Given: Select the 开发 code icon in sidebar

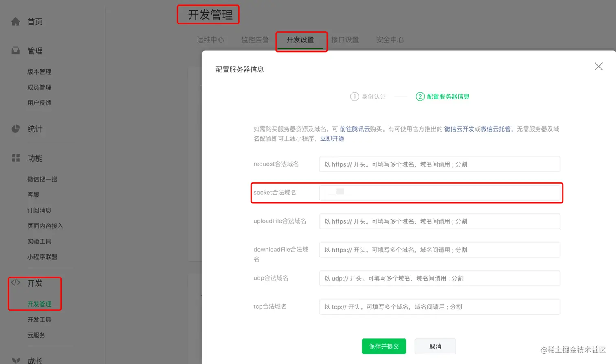Looking at the screenshot, I should [x=15, y=283].
